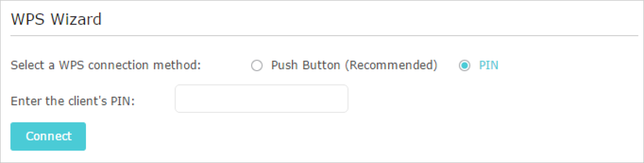
Task: Click the teal "PIN" label text
Action: click(489, 66)
